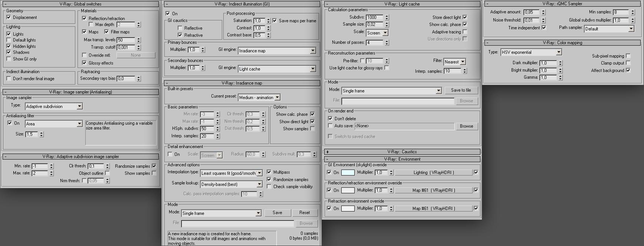Enable Show GI only checkbox
Image resolution: width=644 pixels, height=246 pixels.
coord(9,59)
